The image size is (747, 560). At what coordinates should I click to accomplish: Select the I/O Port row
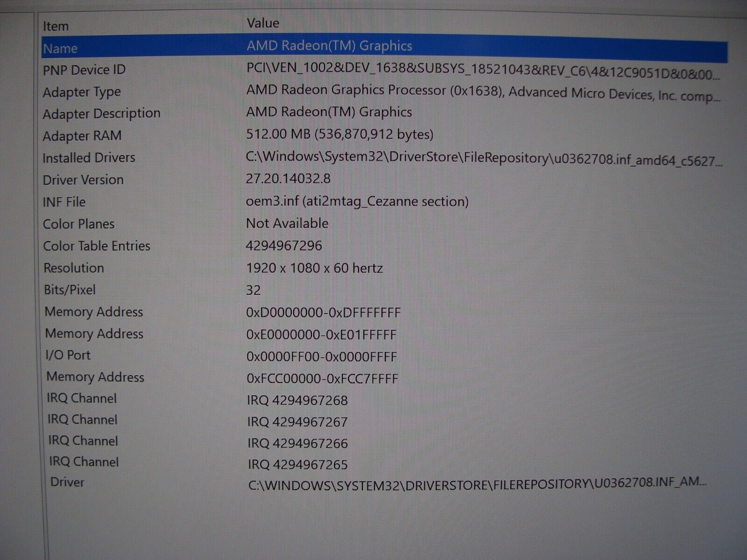68,355
